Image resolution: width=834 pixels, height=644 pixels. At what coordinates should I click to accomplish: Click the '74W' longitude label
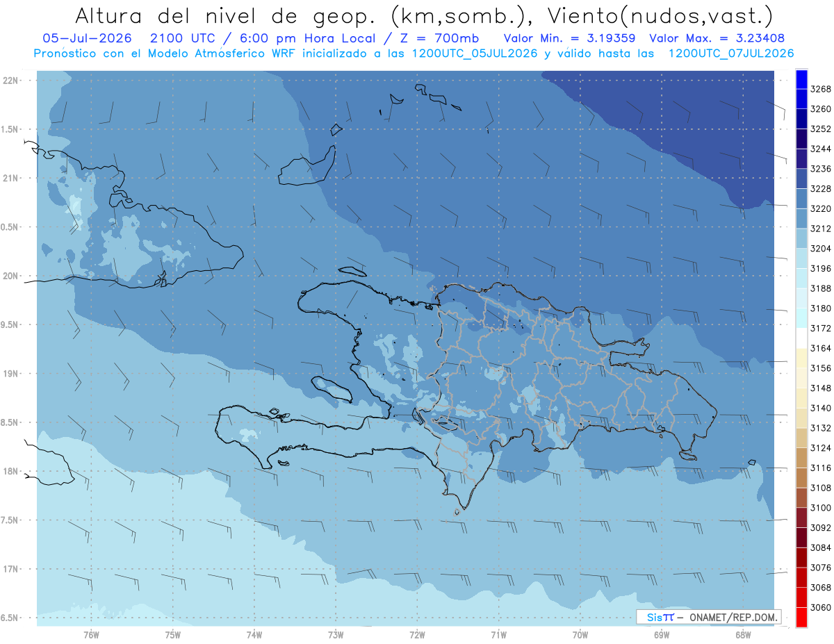click(254, 634)
